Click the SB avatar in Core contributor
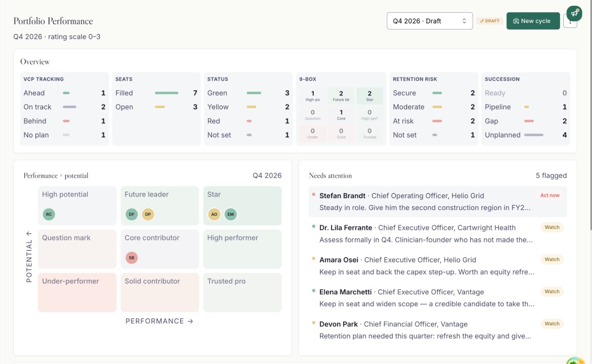The width and height of the screenshot is (592, 364). click(x=131, y=258)
